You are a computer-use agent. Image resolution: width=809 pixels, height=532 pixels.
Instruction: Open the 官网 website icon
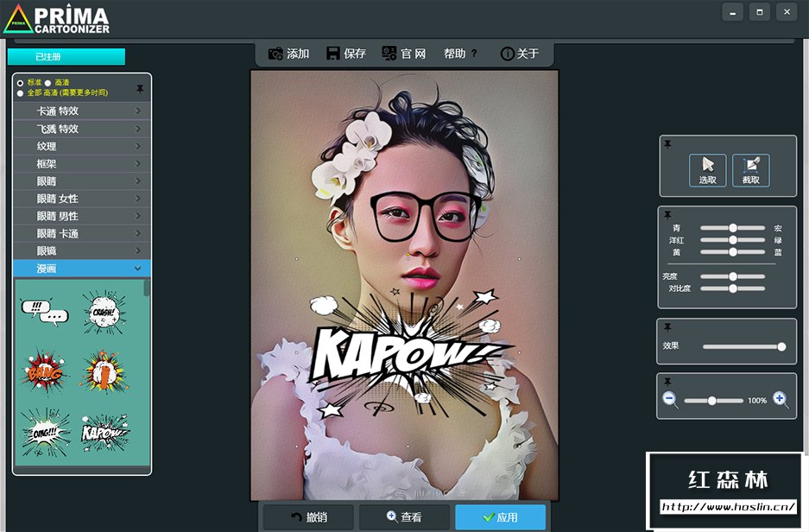point(389,54)
